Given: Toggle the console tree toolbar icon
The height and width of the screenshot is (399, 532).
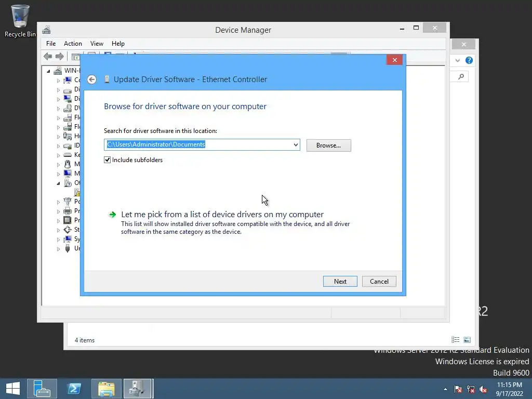Looking at the screenshot, I should (76, 57).
